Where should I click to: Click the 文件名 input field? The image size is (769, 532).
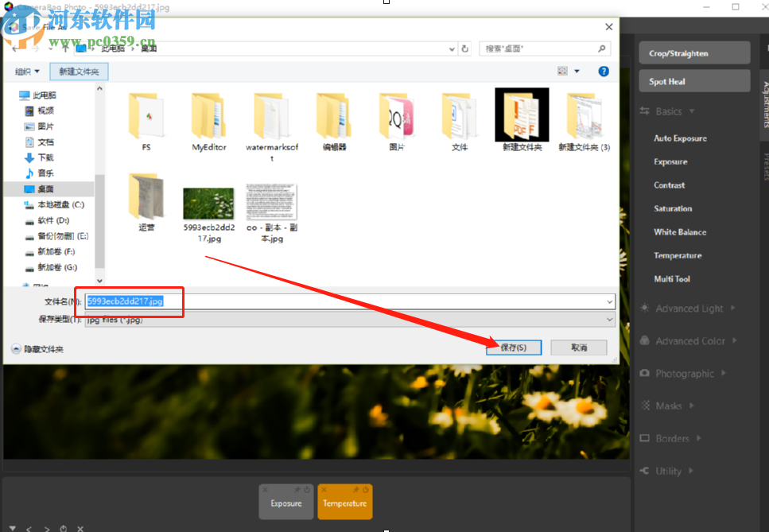click(350, 301)
